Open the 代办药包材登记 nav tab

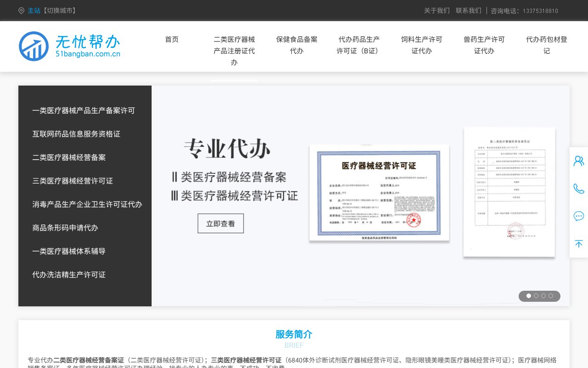[x=547, y=45]
